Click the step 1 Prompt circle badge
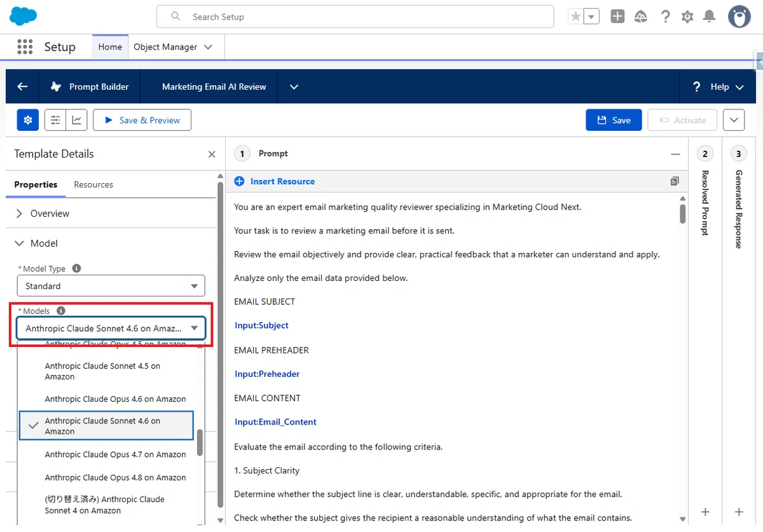This screenshot has width=763, height=532. 242,154
